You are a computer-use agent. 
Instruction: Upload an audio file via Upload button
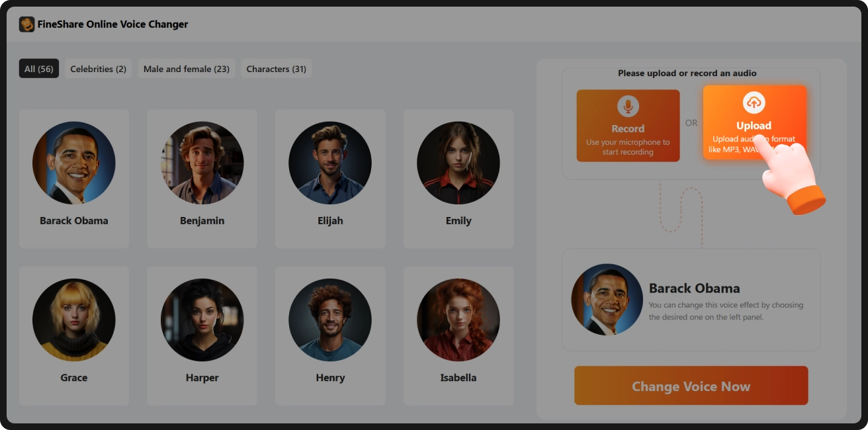coord(754,122)
